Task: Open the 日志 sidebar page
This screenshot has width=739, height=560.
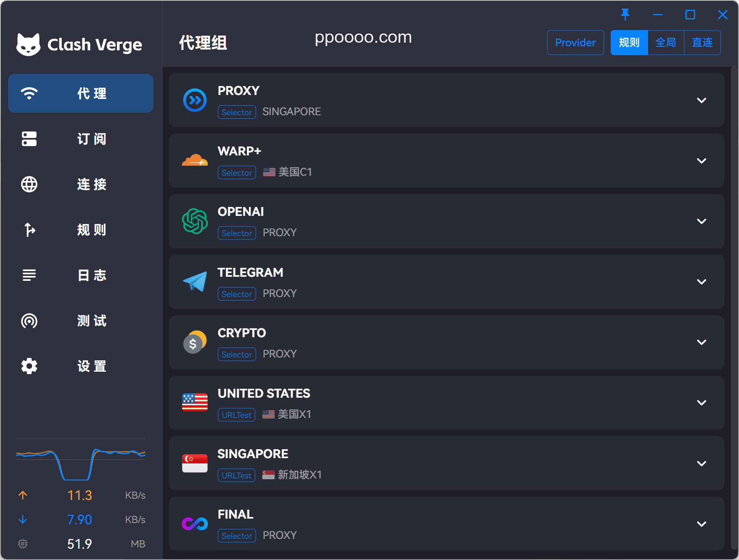Action: coord(81,275)
